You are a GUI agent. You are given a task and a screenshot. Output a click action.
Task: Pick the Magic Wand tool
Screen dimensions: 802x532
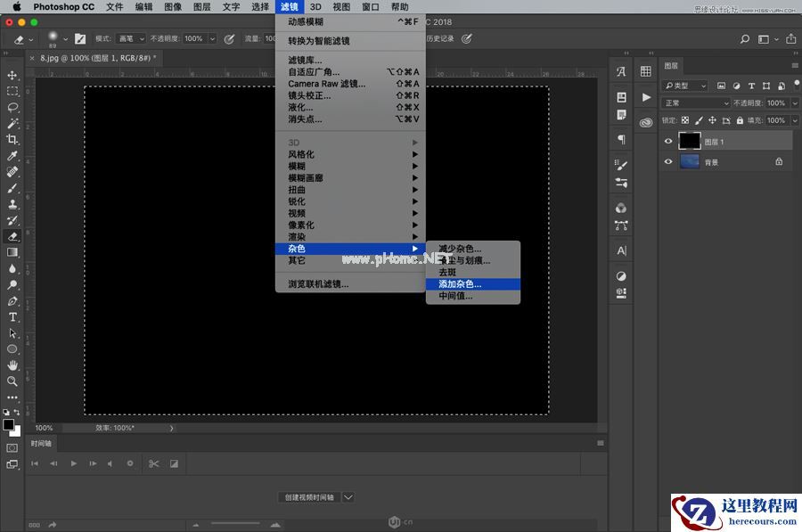tap(12, 124)
